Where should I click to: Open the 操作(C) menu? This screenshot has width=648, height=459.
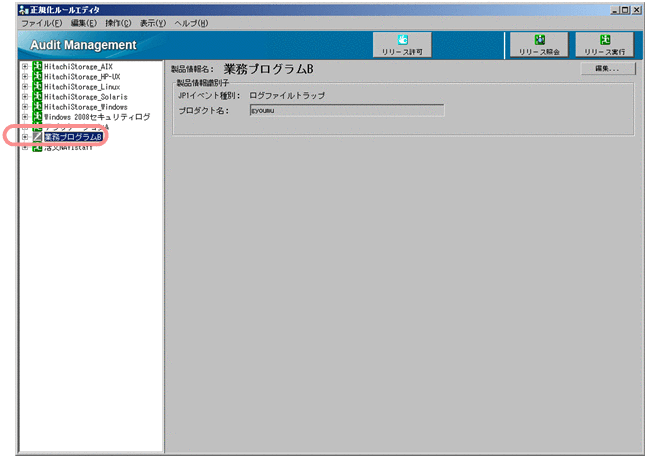pyautogui.click(x=118, y=23)
